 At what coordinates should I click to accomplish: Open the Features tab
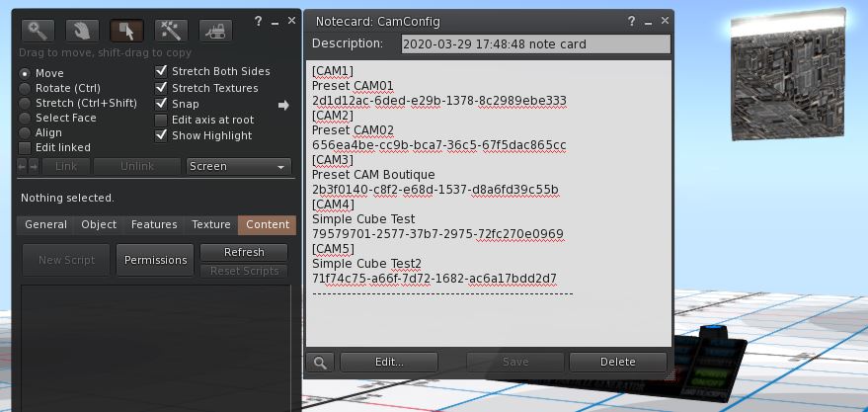coord(154,225)
